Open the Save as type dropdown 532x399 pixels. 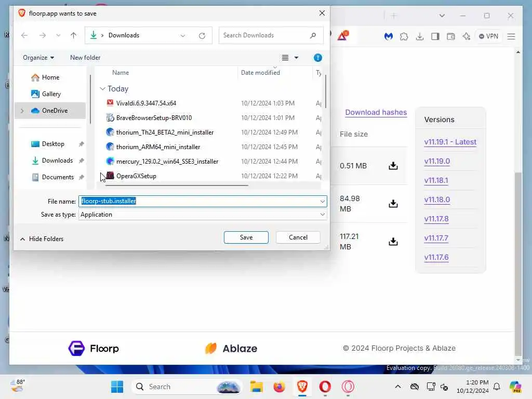tap(203, 215)
